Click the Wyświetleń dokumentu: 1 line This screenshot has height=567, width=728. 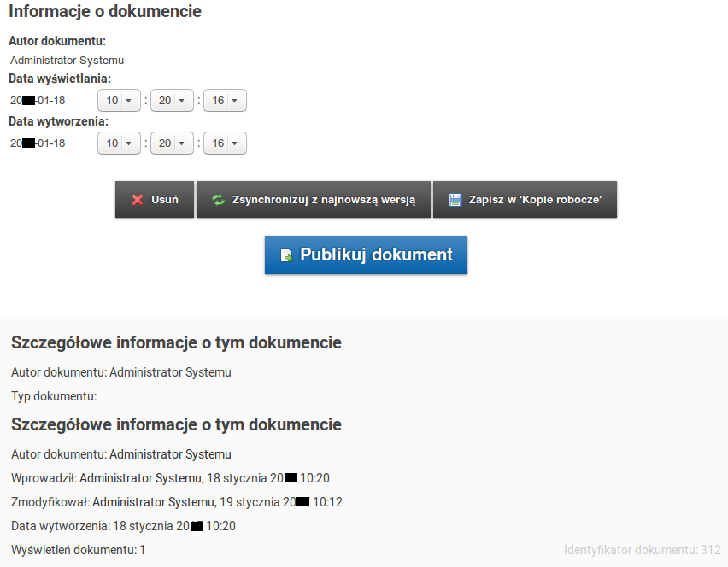point(79,550)
